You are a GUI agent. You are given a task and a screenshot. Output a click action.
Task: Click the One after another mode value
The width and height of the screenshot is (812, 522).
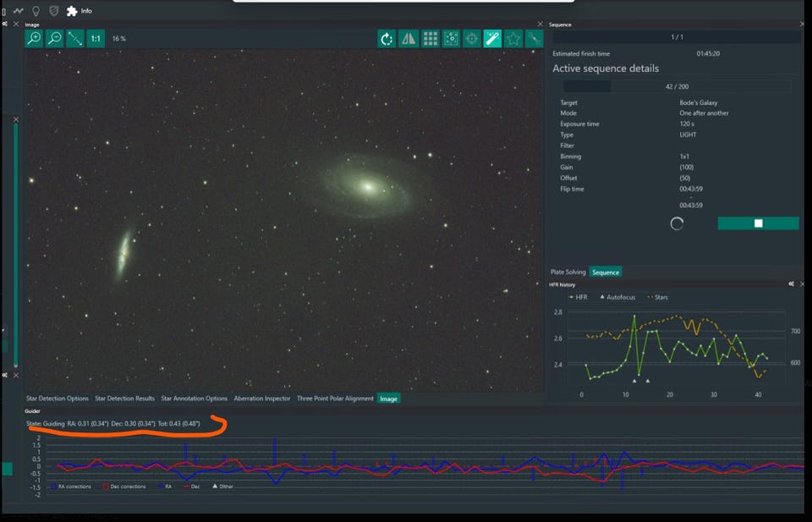point(704,113)
